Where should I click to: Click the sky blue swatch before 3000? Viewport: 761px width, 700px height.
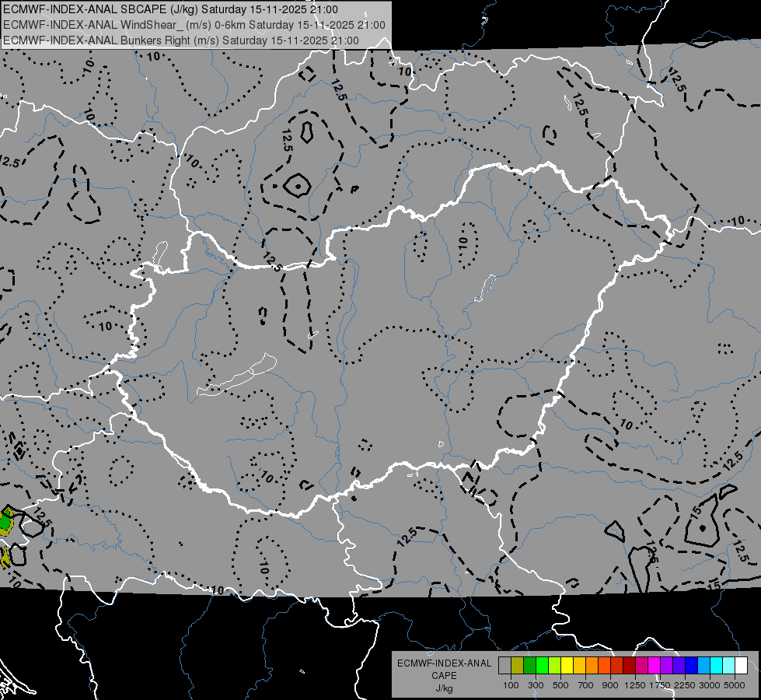pyautogui.click(x=703, y=666)
